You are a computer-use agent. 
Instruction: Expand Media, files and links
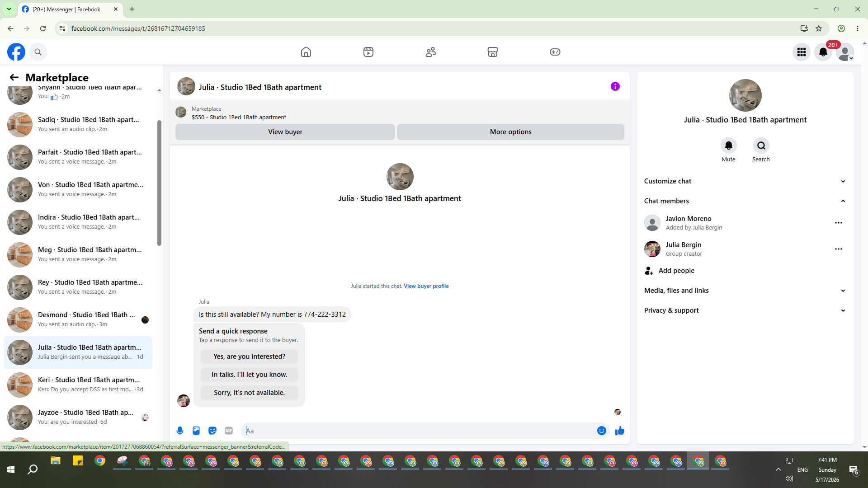745,291
